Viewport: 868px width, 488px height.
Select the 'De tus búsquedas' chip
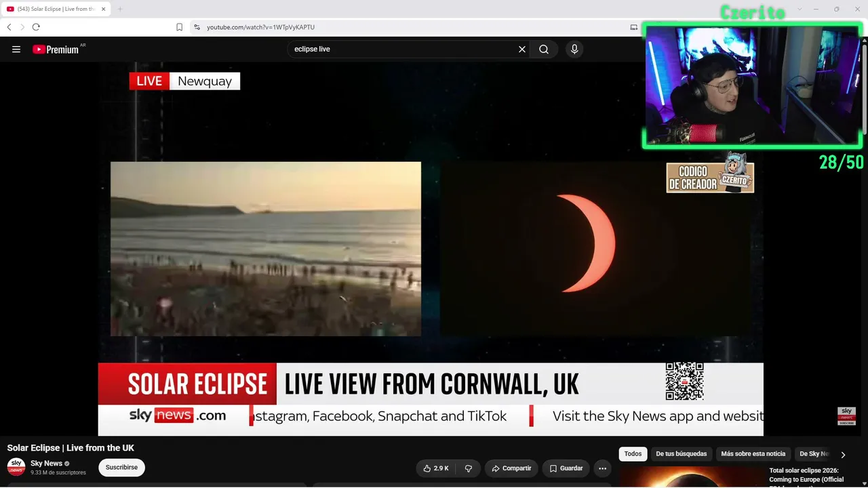point(681,454)
